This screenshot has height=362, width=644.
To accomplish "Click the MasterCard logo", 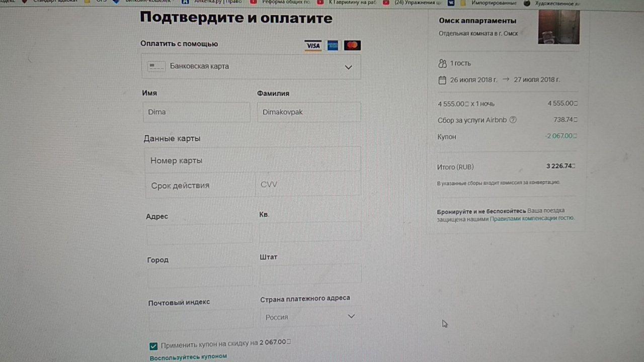I will pyautogui.click(x=352, y=46).
